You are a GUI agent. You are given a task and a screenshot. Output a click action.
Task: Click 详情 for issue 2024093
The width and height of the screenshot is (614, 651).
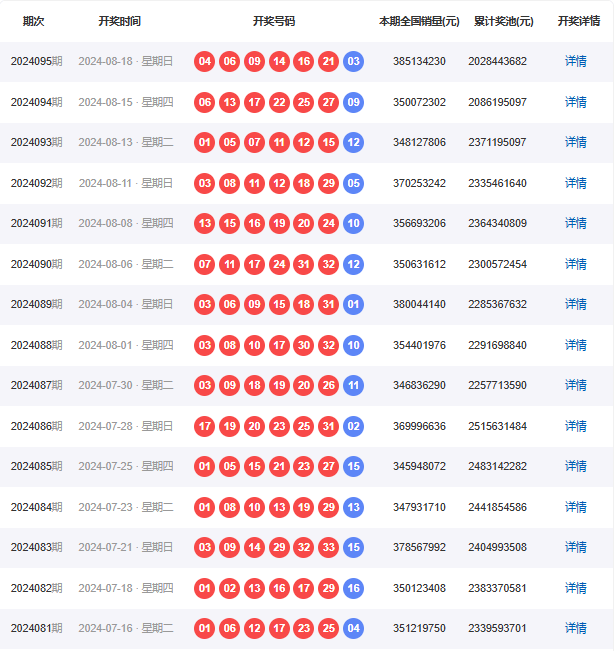coord(575,142)
